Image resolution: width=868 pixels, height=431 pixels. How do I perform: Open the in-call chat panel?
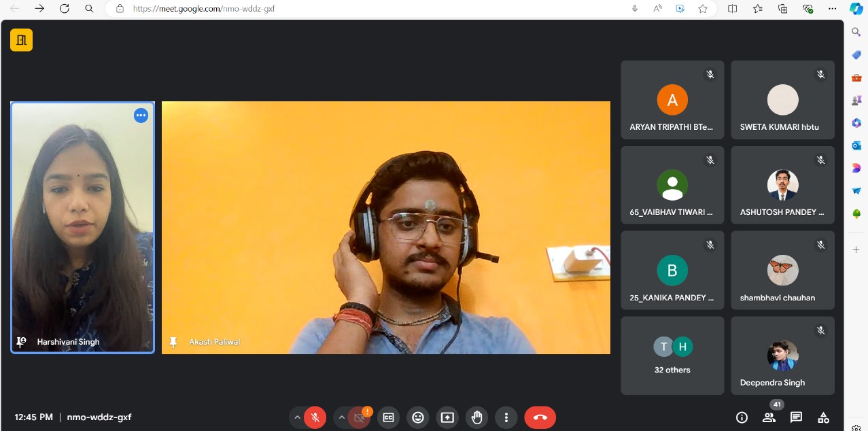click(796, 417)
